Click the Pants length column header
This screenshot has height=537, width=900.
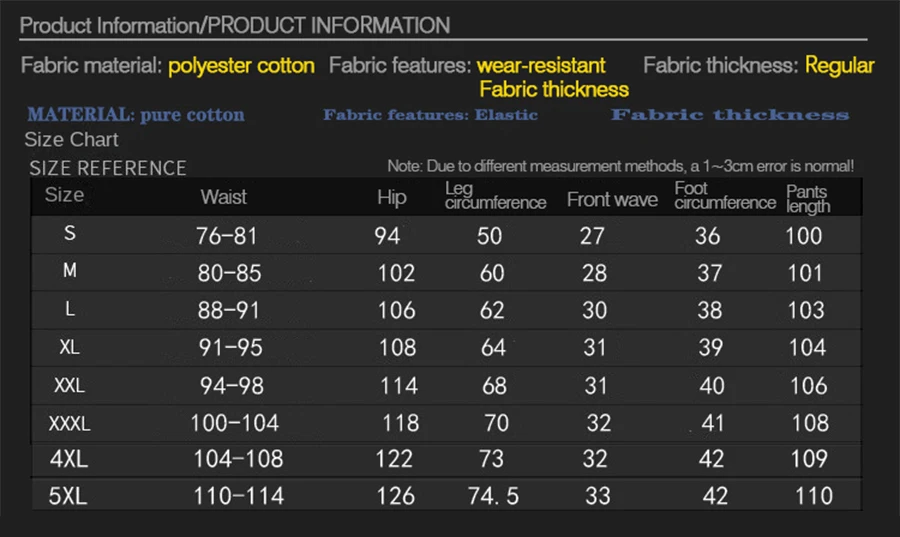click(808, 199)
